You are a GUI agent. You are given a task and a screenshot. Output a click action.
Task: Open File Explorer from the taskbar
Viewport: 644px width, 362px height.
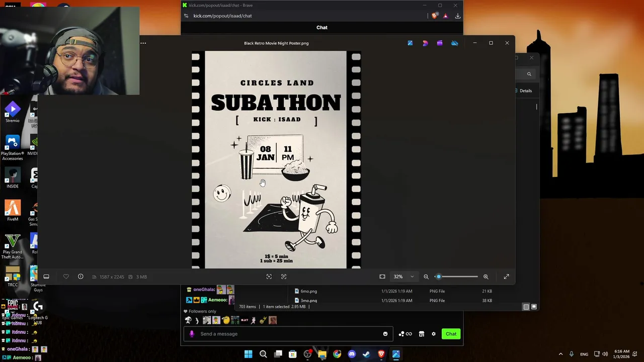(322, 354)
